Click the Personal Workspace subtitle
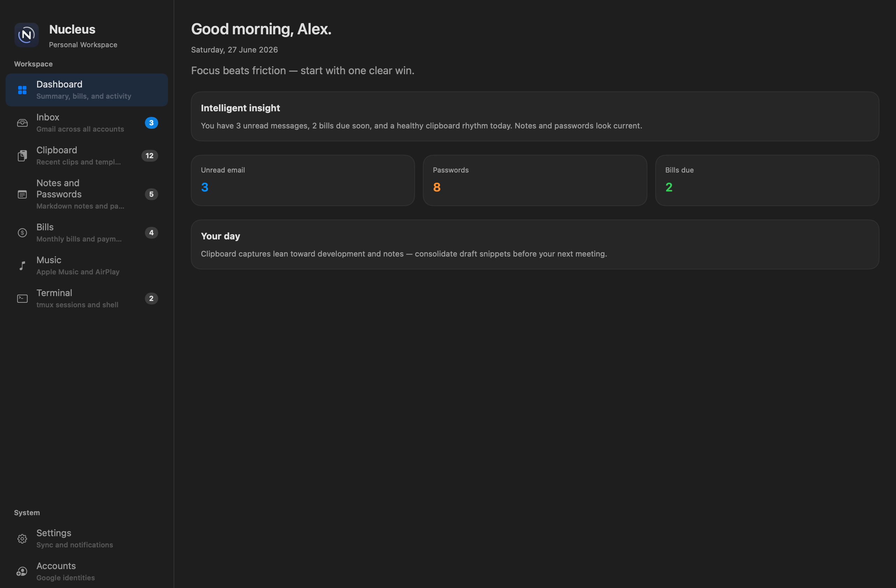The width and height of the screenshot is (896, 588). [83, 45]
